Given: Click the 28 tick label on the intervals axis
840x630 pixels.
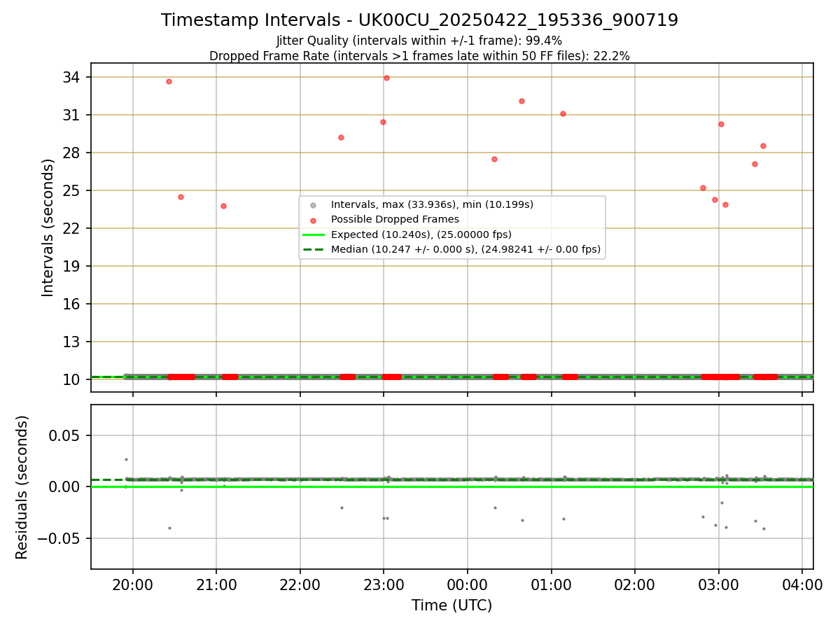Looking at the screenshot, I should (x=73, y=153).
